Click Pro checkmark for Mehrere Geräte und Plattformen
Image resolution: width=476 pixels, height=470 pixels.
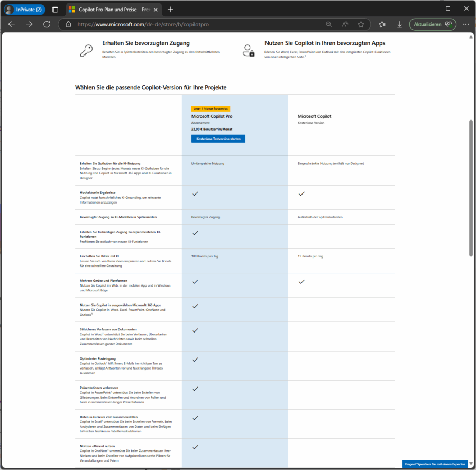click(195, 282)
